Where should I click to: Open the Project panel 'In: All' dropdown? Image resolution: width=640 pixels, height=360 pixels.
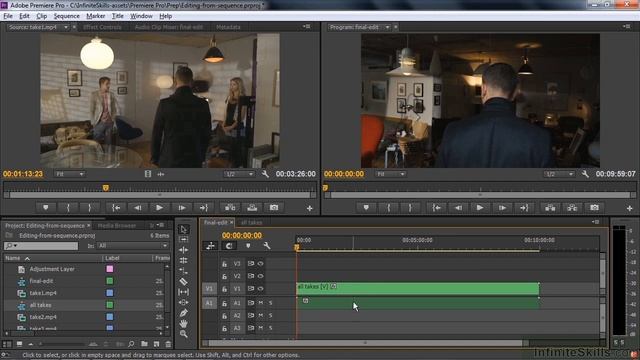tap(133, 246)
